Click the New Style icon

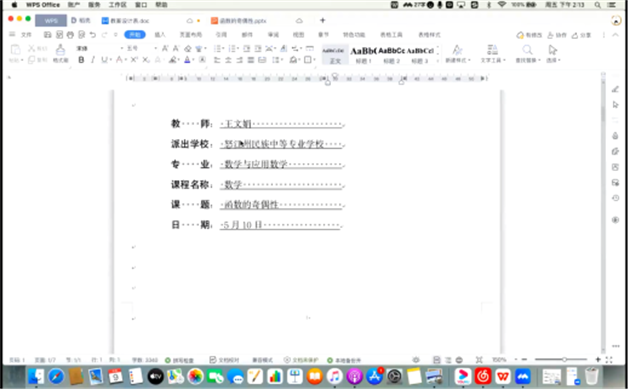click(x=457, y=50)
